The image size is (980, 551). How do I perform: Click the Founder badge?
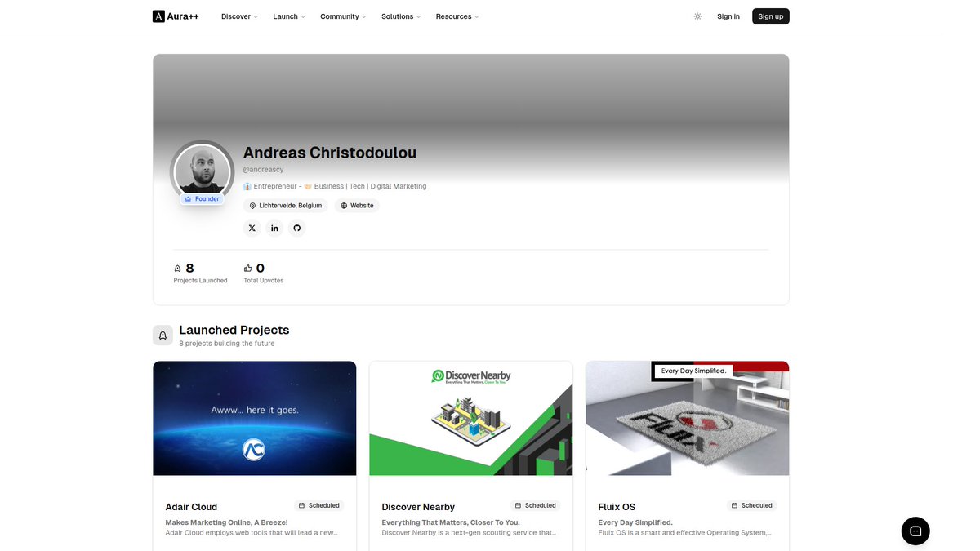202,199
